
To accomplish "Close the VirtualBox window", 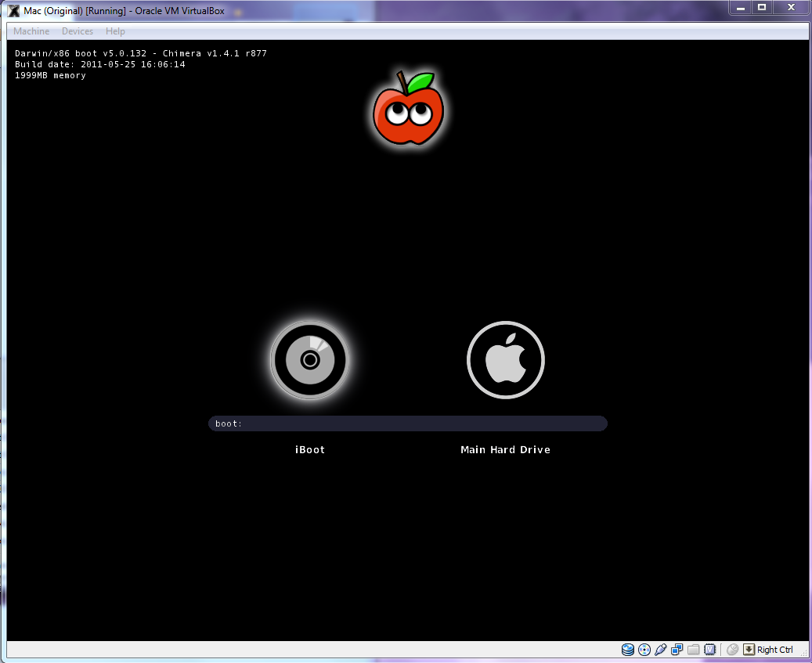I will pyautogui.click(x=791, y=8).
